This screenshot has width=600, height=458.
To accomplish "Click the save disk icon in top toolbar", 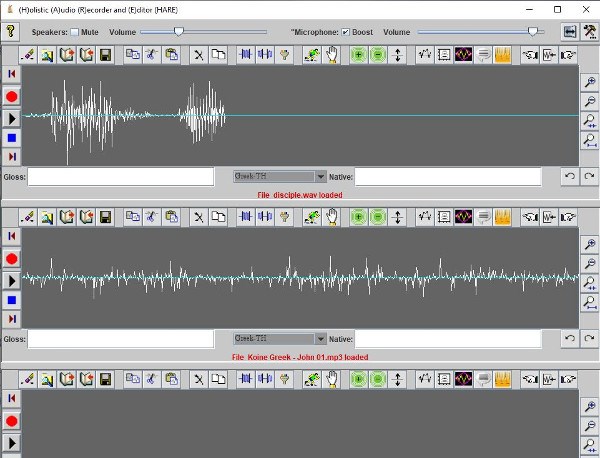I will coord(106,55).
